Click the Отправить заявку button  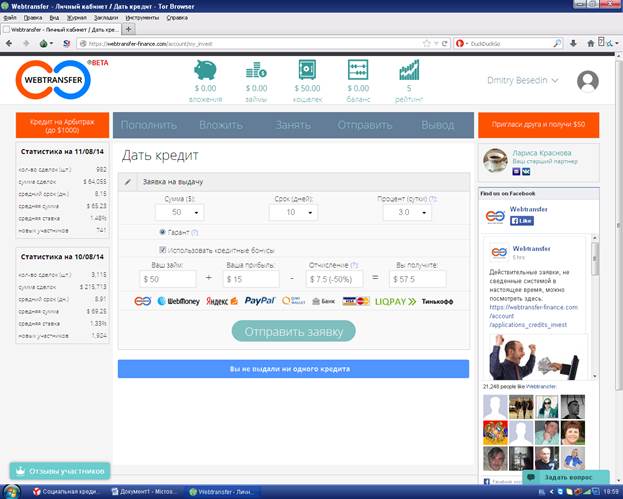294,331
